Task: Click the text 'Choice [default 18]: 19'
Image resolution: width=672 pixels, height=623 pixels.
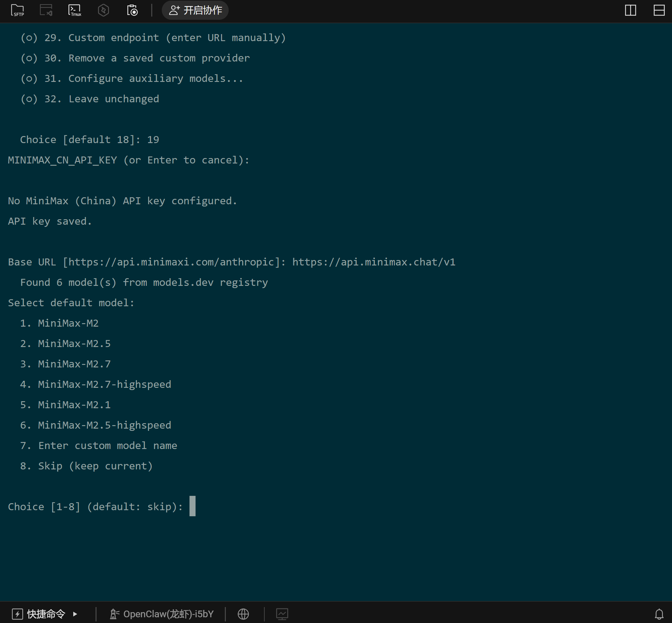Action: coord(89,140)
